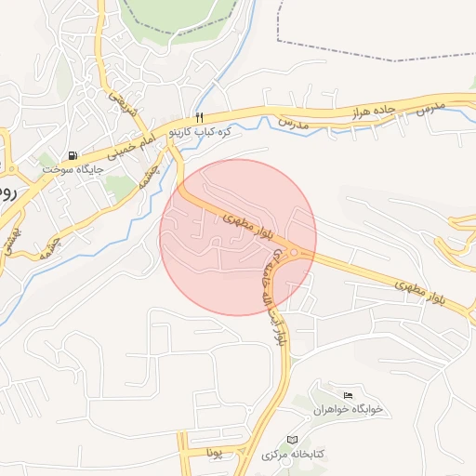Click the restaurant fork-and-knife icon

[x=200, y=118]
